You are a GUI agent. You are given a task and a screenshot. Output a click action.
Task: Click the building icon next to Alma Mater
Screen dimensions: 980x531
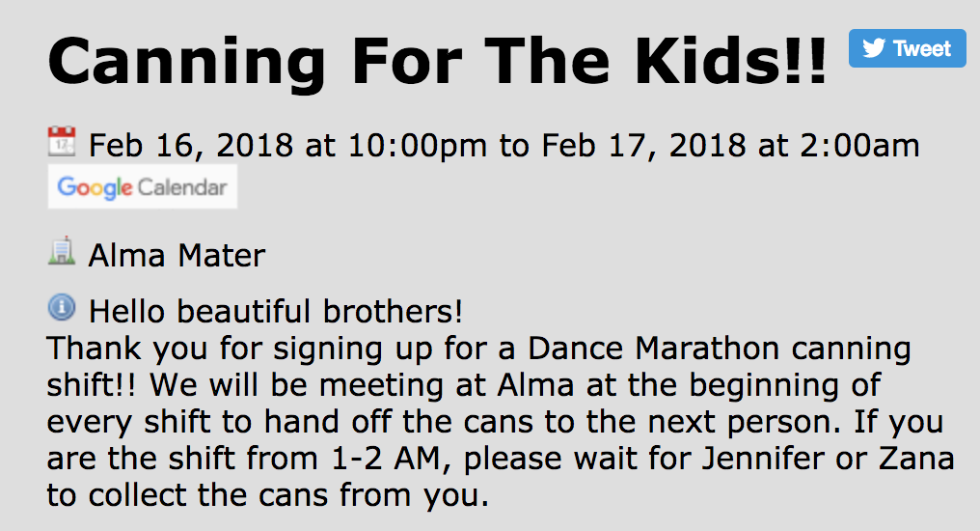pyautogui.click(x=62, y=254)
